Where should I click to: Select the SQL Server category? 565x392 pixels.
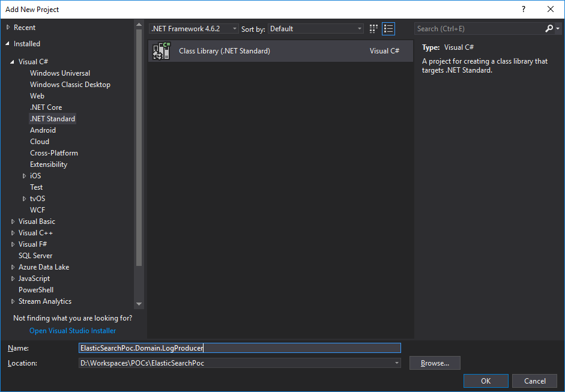(x=35, y=256)
